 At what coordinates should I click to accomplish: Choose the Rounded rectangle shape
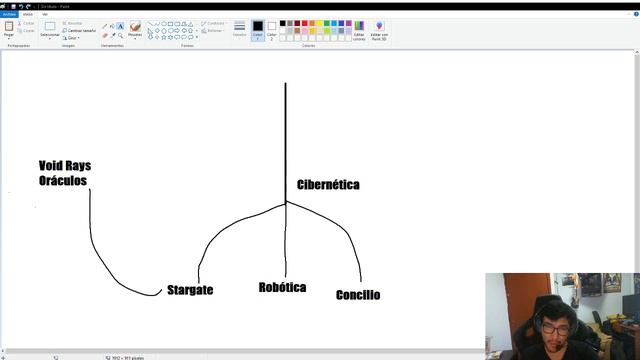coord(177,24)
